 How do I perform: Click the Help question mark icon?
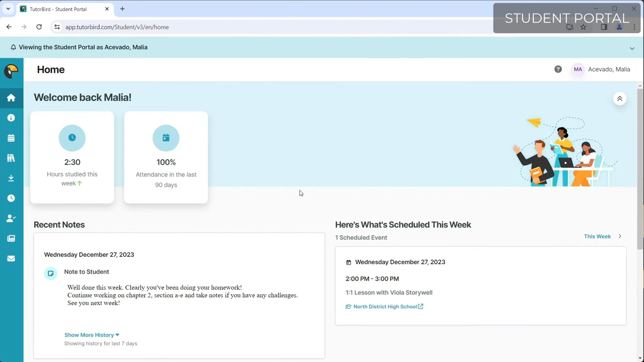(558, 69)
